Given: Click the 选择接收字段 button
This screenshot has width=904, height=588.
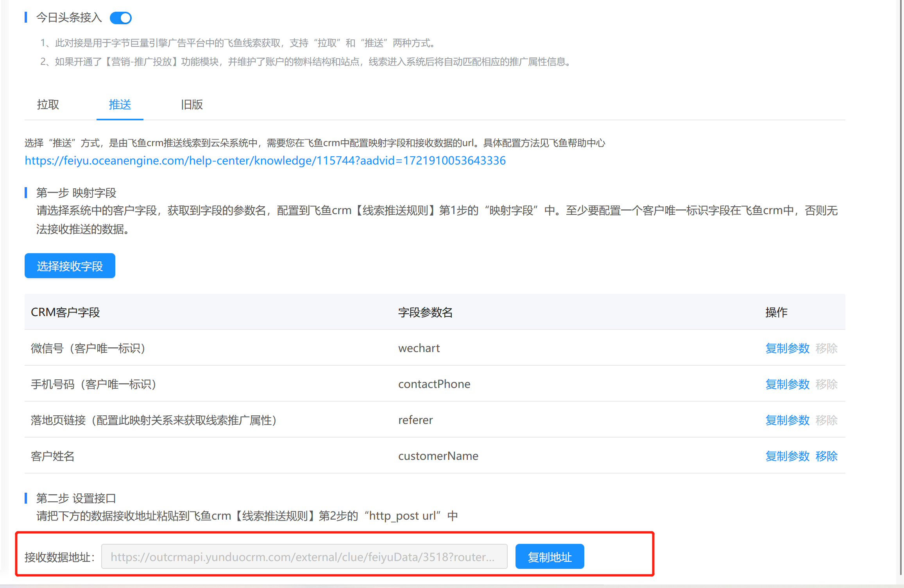Looking at the screenshot, I should (x=70, y=266).
